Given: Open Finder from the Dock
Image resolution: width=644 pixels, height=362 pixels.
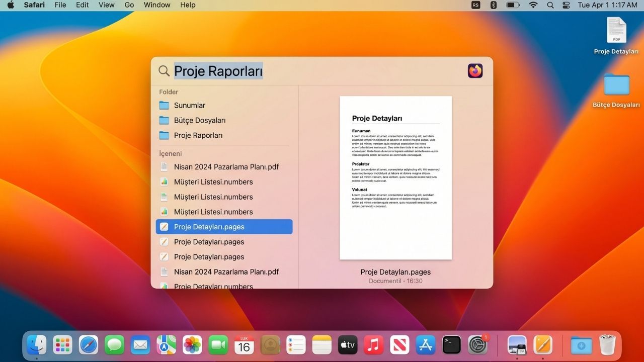Looking at the screenshot, I should tap(37, 345).
